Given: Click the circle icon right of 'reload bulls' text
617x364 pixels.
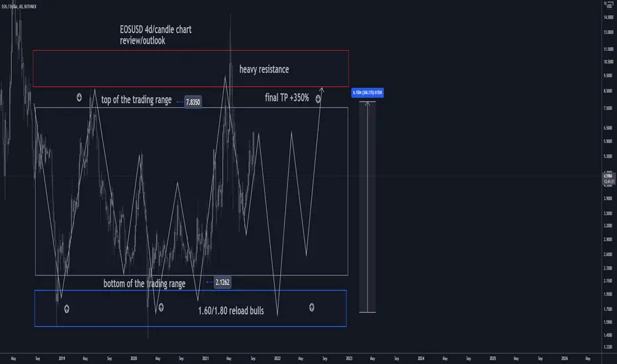Looking at the screenshot, I should pos(312,307).
